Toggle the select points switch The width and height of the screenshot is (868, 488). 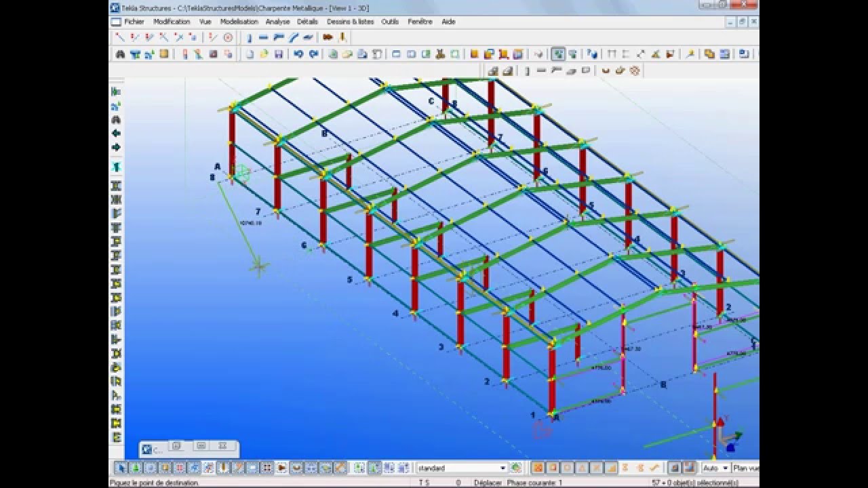click(180, 468)
